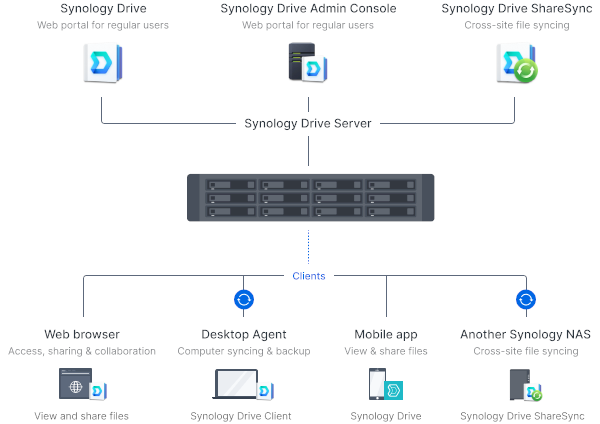Click the Another Synology NAS heading

pos(526,334)
